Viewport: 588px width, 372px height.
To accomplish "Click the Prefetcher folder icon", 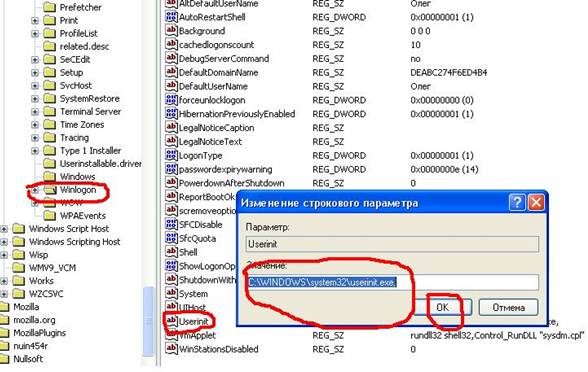I will tap(50, 7).
